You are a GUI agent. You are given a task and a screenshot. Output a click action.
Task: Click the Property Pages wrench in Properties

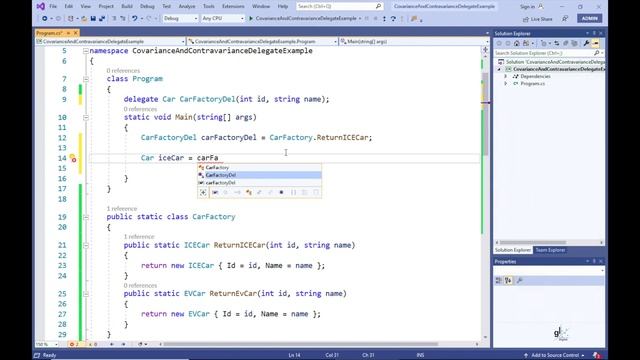click(519, 280)
